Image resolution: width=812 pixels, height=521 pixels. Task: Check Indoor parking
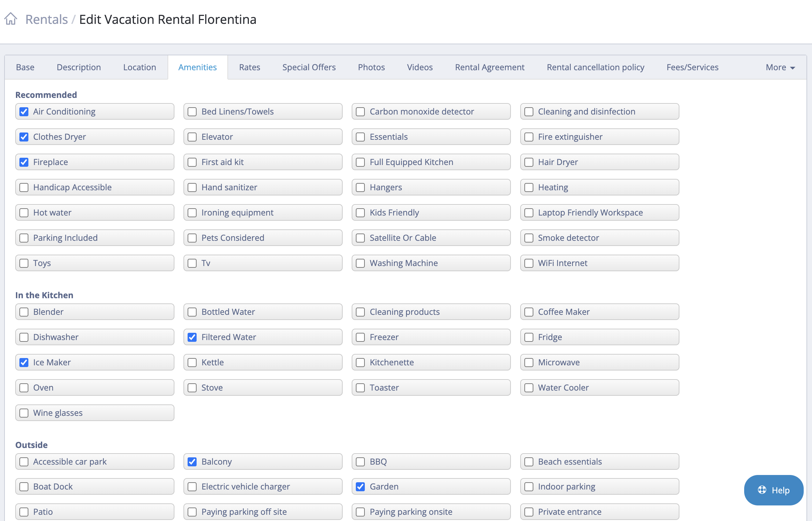coord(529,487)
